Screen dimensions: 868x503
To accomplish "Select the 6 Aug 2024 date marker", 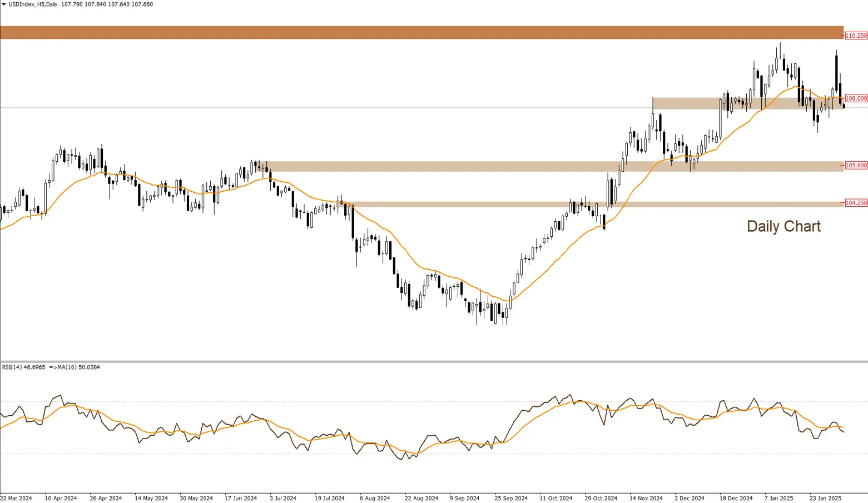I will [374, 498].
